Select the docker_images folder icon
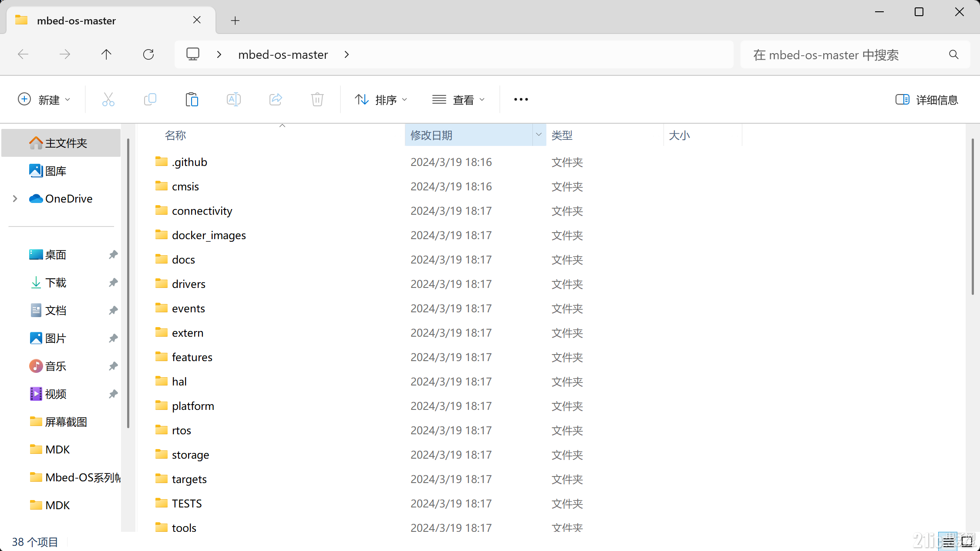Image resolution: width=980 pixels, height=551 pixels. click(x=162, y=235)
